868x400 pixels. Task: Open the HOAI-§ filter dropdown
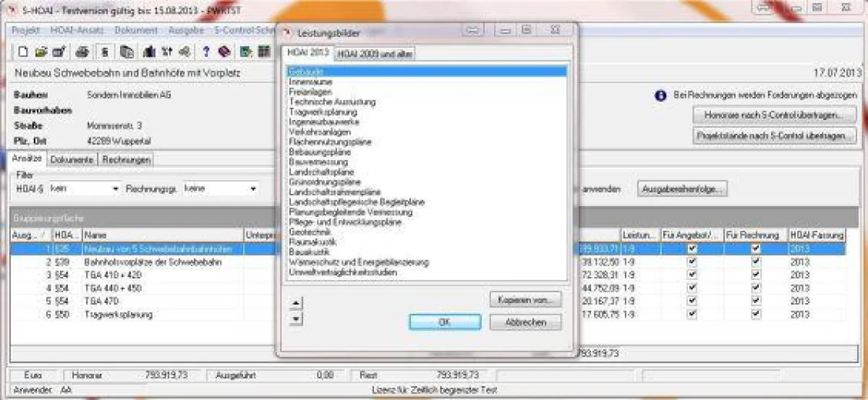(116, 190)
